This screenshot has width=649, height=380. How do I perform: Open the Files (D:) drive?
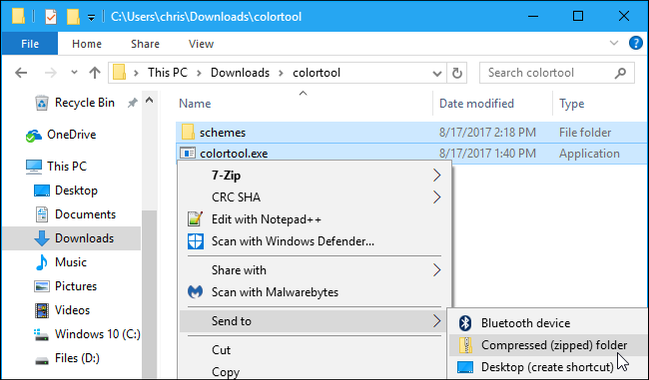click(x=67, y=358)
